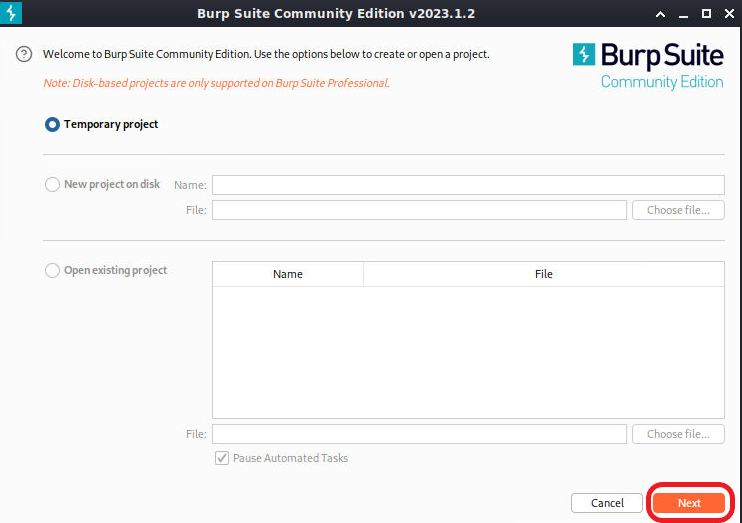Select the New project on disk option

[x=52, y=184]
